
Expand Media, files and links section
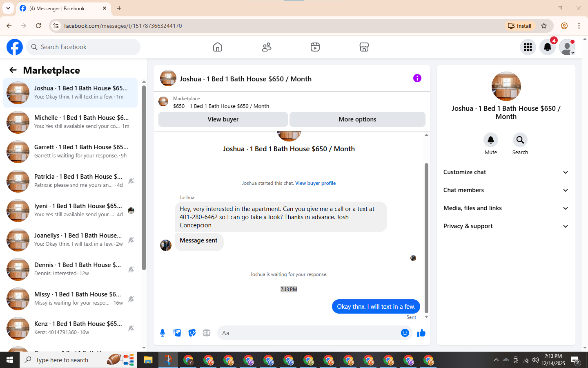tap(506, 208)
